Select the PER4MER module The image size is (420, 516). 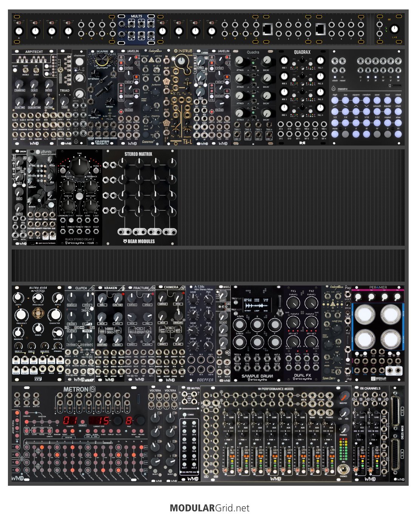(378, 333)
